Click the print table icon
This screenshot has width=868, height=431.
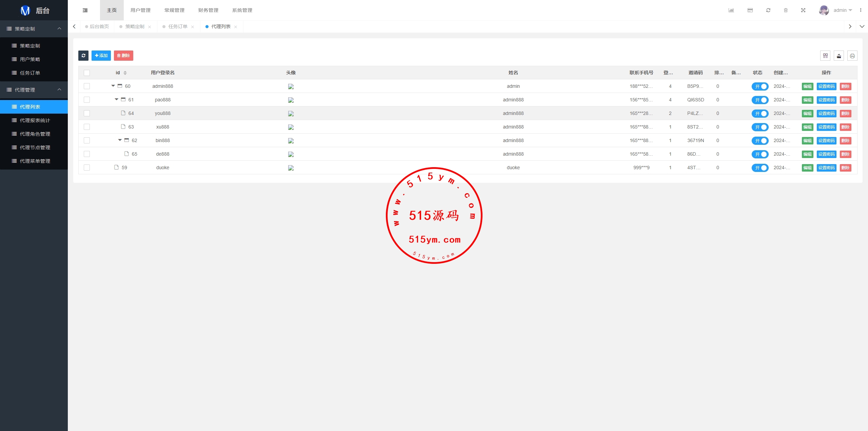point(852,56)
